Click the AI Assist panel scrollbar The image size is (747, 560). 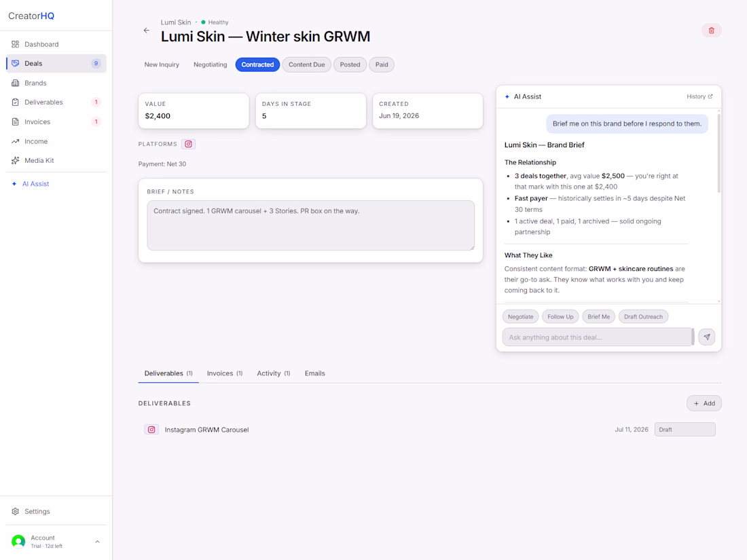pos(719,154)
